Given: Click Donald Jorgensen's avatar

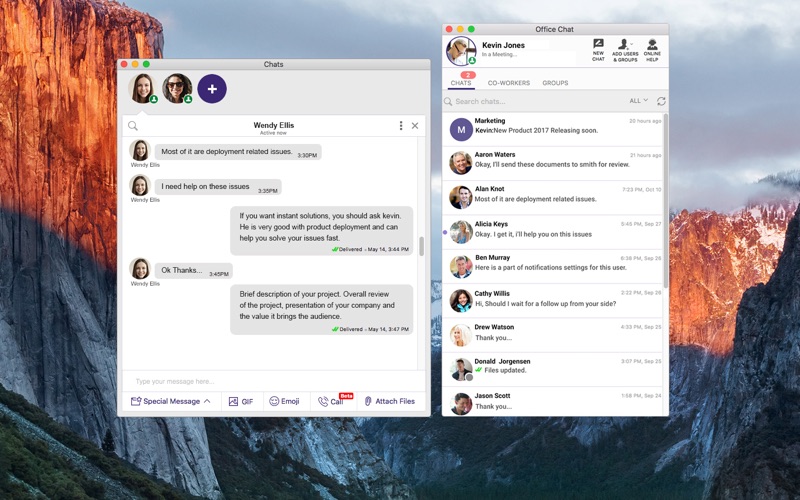Looking at the screenshot, I should pyautogui.click(x=461, y=369).
